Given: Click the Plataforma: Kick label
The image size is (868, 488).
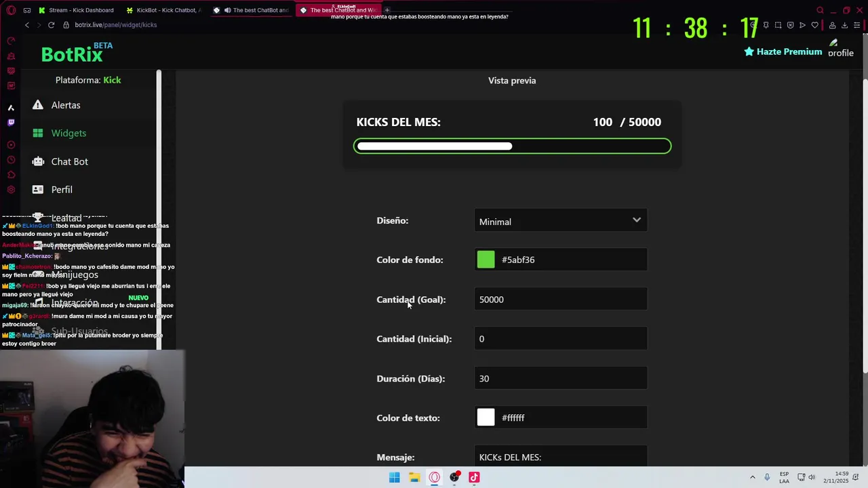Looking at the screenshot, I should pos(88,80).
